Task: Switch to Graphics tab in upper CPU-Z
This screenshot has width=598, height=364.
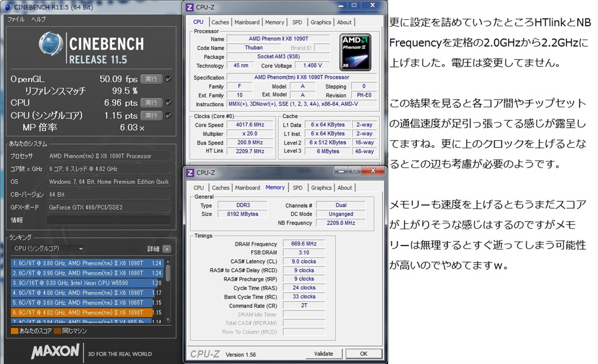Action: [321, 22]
